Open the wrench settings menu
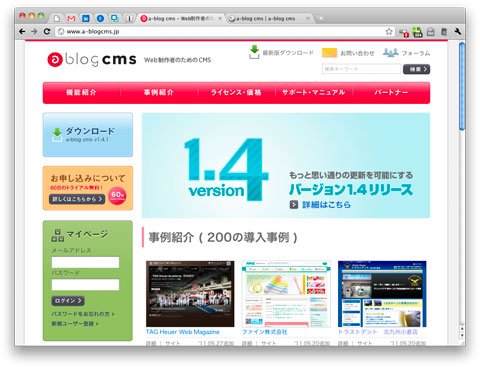Screen dimensions: 480x367 pyautogui.click(x=457, y=32)
